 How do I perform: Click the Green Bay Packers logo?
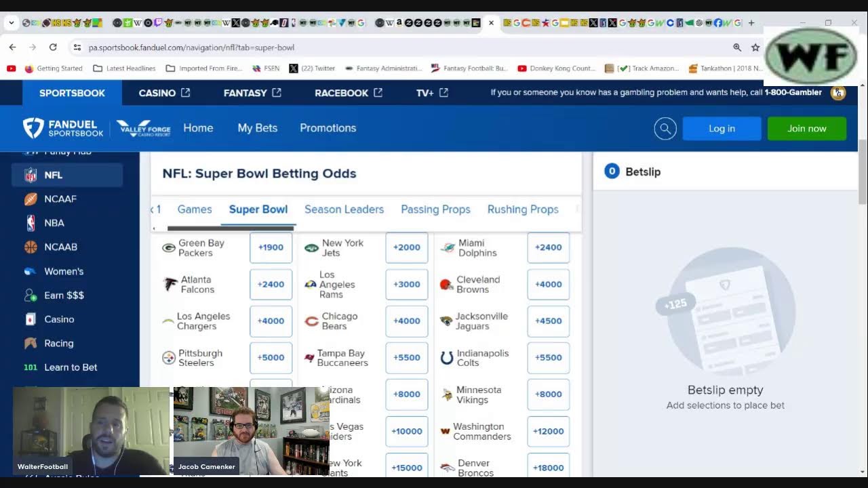tap(169, 248)
